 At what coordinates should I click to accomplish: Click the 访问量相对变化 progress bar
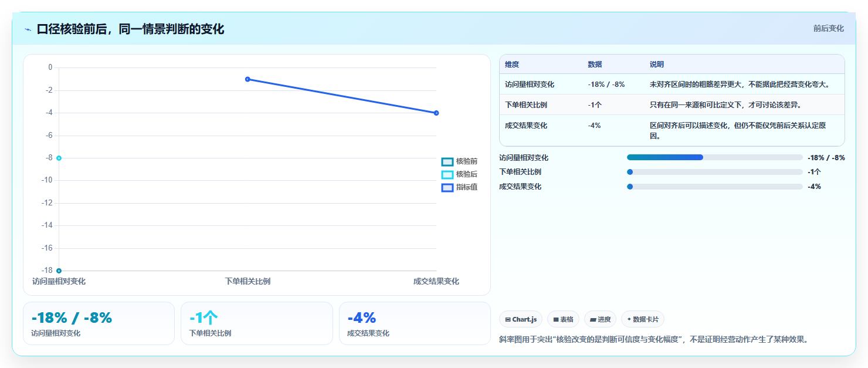click(714, 157)
